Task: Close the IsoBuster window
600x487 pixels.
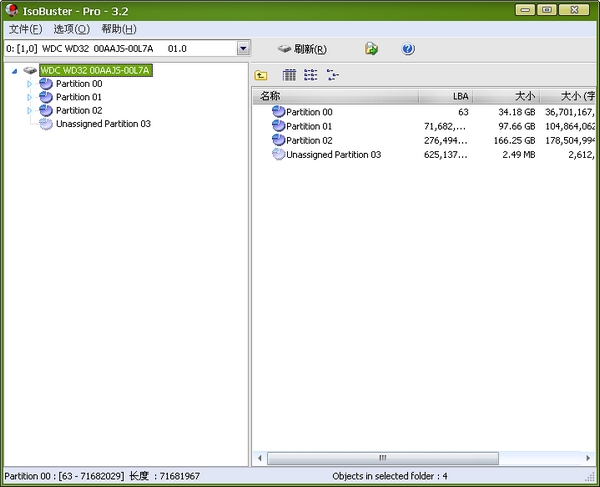Action: [x=574, y=10]
